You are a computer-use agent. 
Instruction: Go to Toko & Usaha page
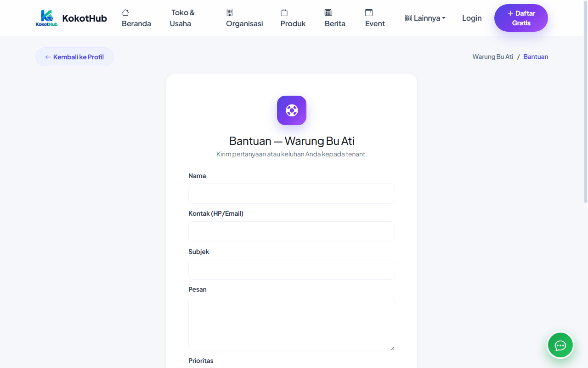(183, 18)
